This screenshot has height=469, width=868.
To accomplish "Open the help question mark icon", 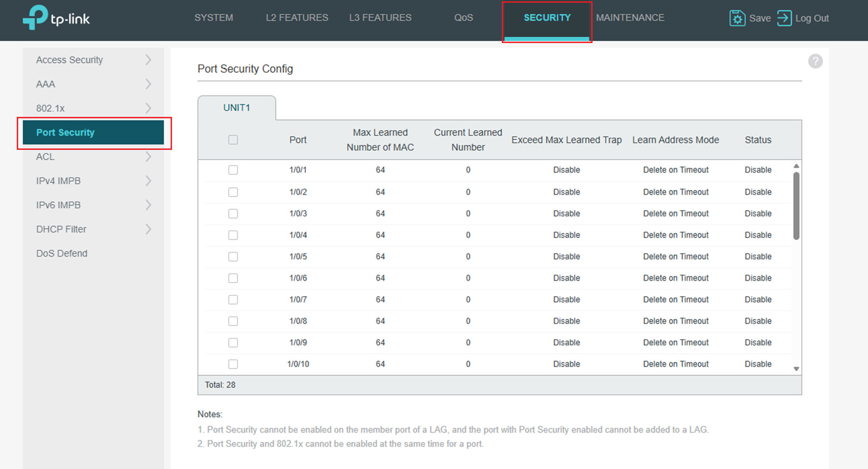I will coord(816,61).
